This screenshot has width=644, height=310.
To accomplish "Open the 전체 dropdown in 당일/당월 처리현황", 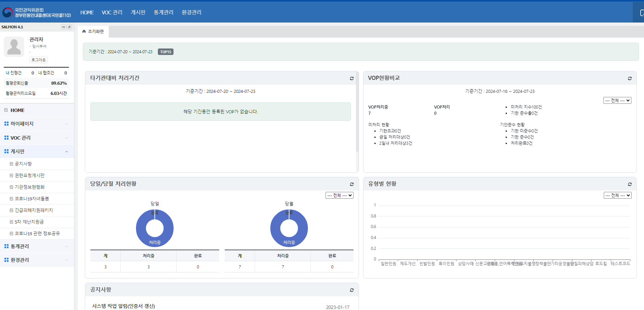I will click(339, 195).
